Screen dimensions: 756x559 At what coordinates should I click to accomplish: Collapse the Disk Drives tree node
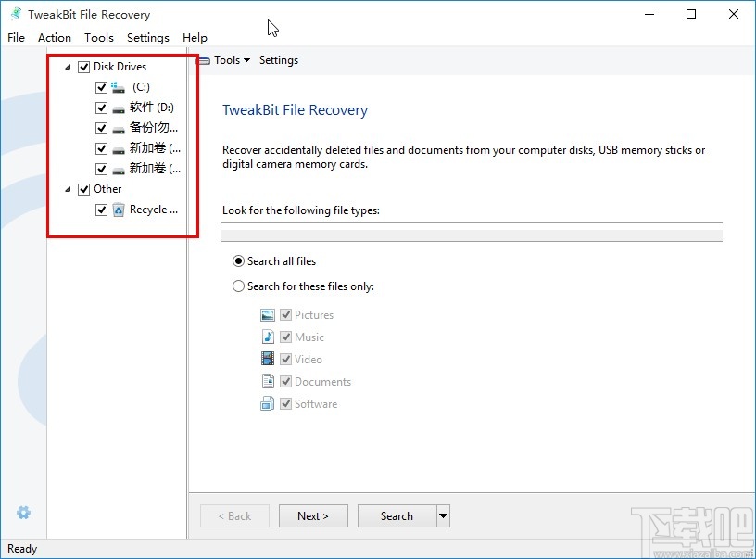pyautogui.click(x=69, y=67)
